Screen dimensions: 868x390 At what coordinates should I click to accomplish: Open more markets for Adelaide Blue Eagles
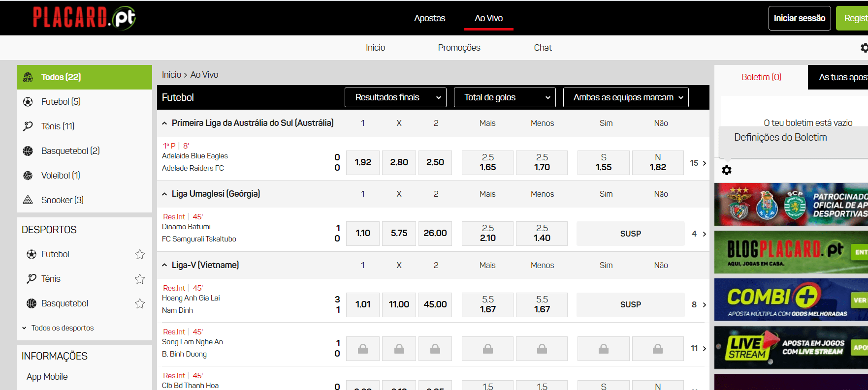coord(698,163)
